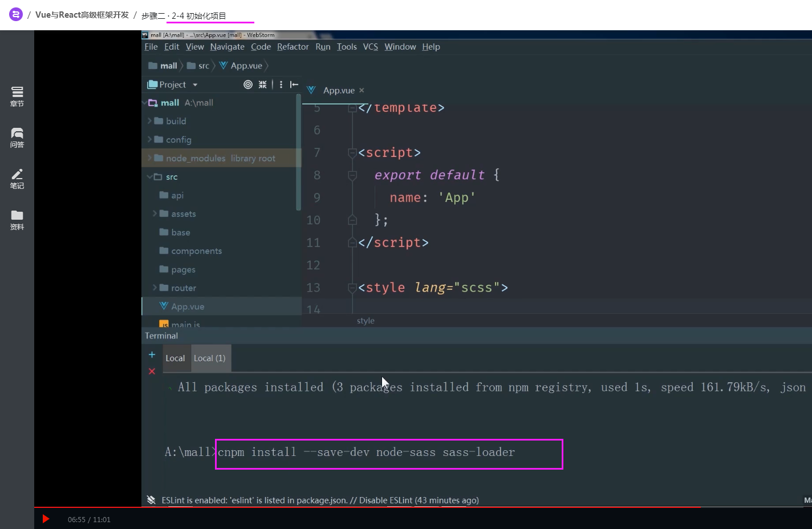812x529 pixels.
Task: Close the App.vue editor tab
Action: [362, 90]
